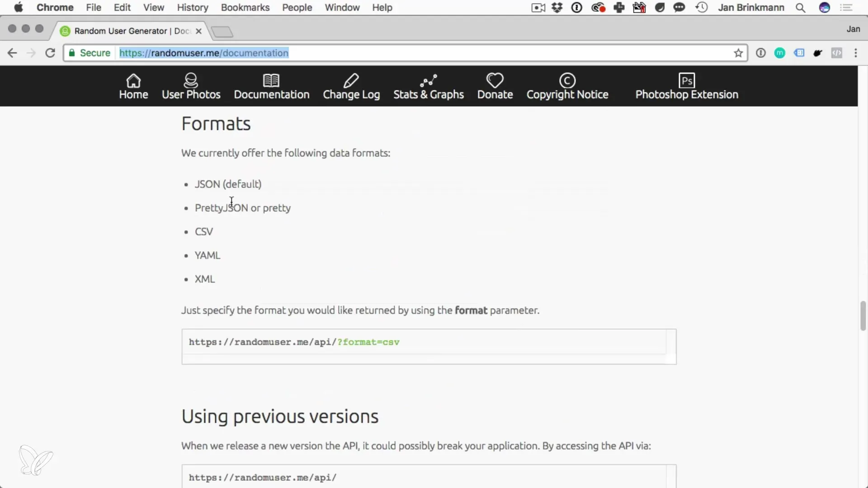Open the Copyright Notice page
868x488 pixels.
567,86
